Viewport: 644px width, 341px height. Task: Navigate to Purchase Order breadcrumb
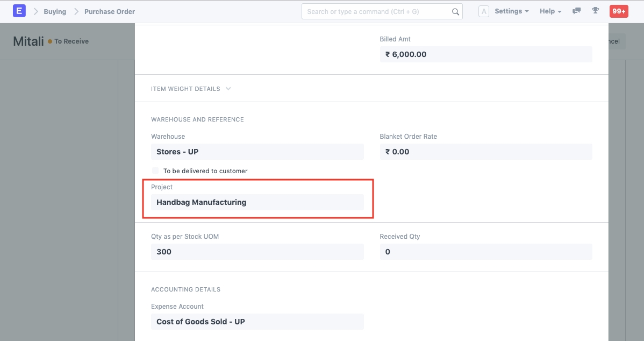110,11
